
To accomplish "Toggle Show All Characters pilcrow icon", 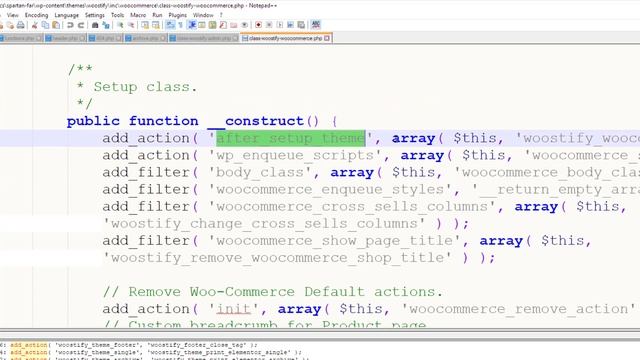I will 180,25.
